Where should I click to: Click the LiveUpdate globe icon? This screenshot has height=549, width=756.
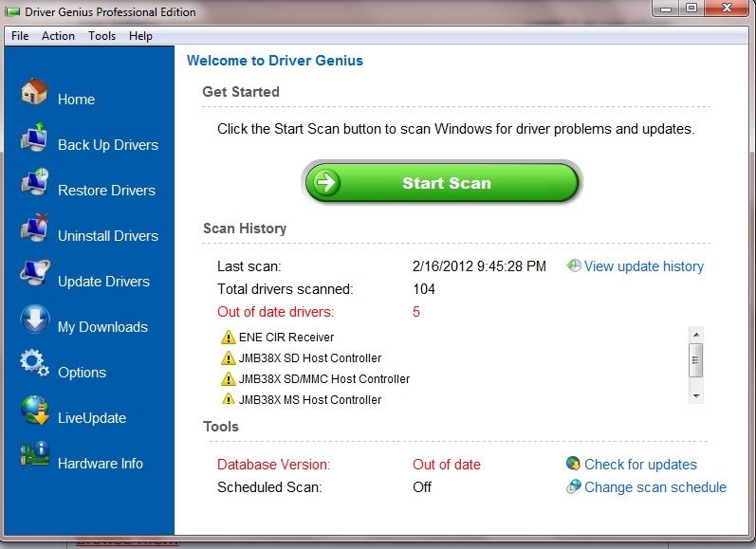[35, 410]
